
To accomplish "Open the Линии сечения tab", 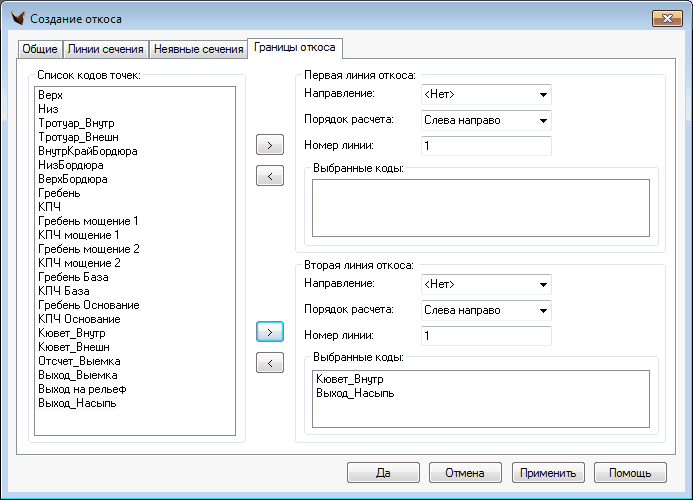I will click(105, 49).
